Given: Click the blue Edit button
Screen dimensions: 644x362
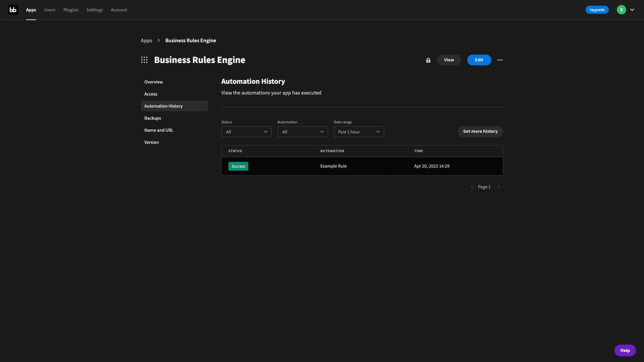Looking at the screenshot, I should pos(479,60).
